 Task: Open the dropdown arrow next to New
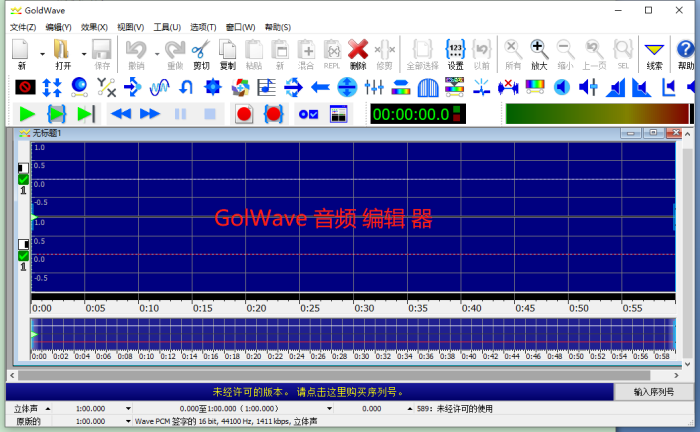click(42, 54)
